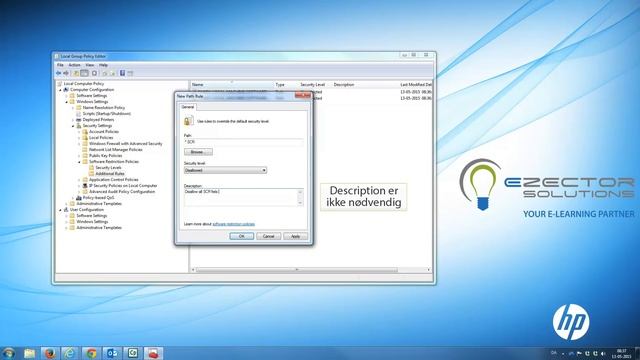The width and height of the screenshot is (640, 360).
Task: Open the Help menu
Action: [x=103, y=65]
